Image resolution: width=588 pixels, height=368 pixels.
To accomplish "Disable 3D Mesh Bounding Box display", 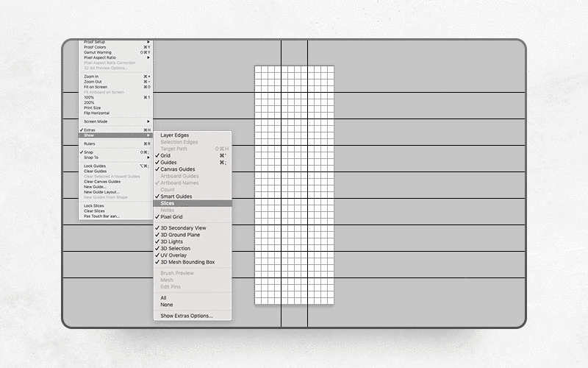I will coord(187,262).
